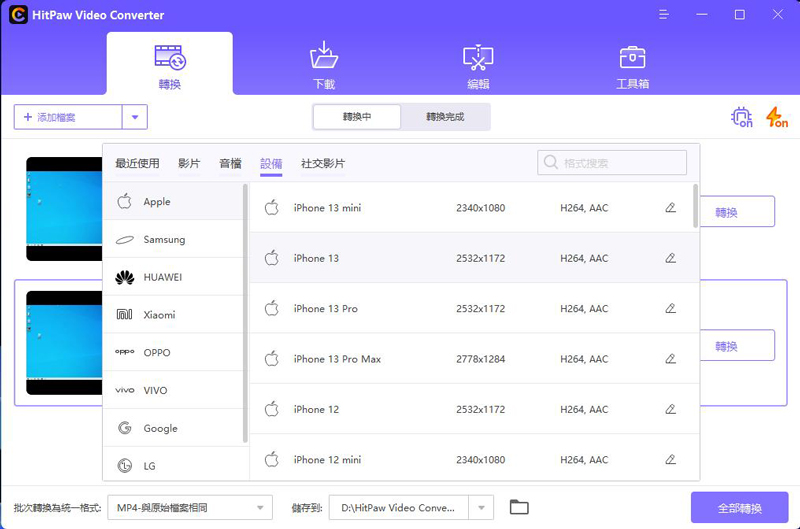Click the preset list vertical scrollbar

coord(695,206)
